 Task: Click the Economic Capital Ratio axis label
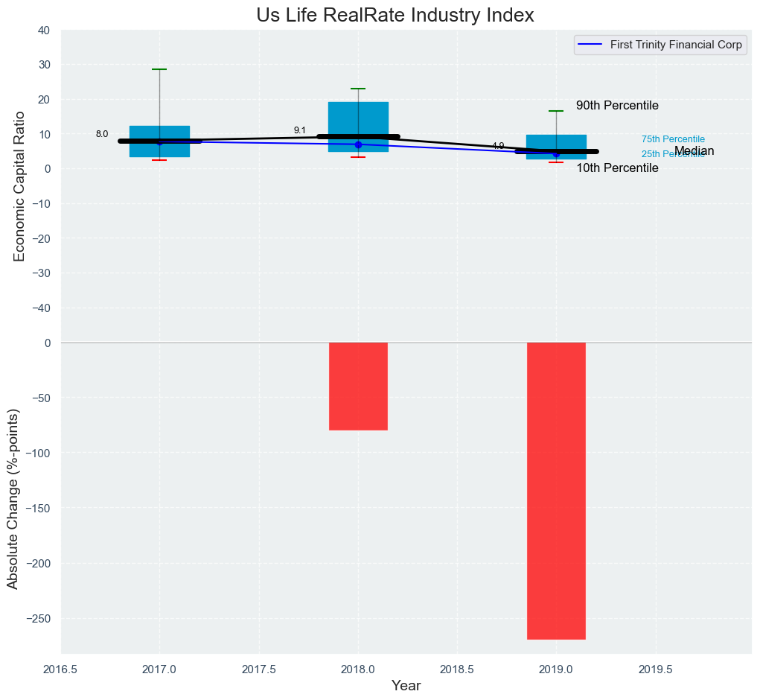coord(19,186)
